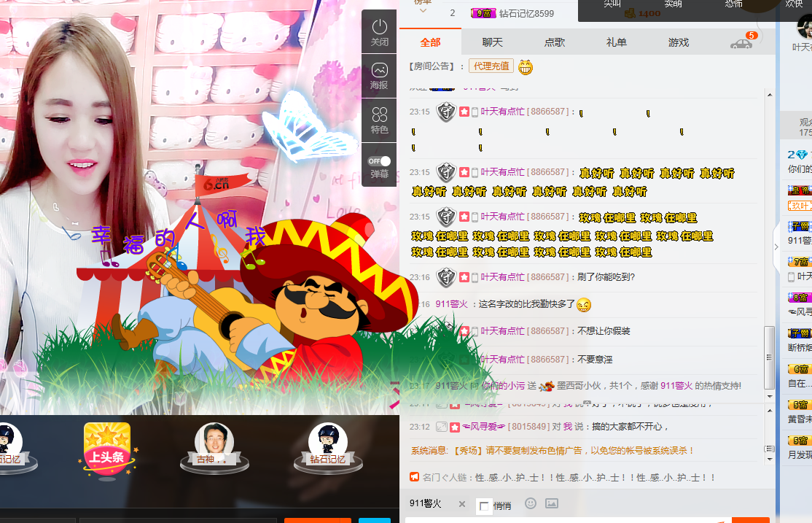This screenshot has width=812, height=523.
Task: Open the 特色 effects option
Action: 379,120
